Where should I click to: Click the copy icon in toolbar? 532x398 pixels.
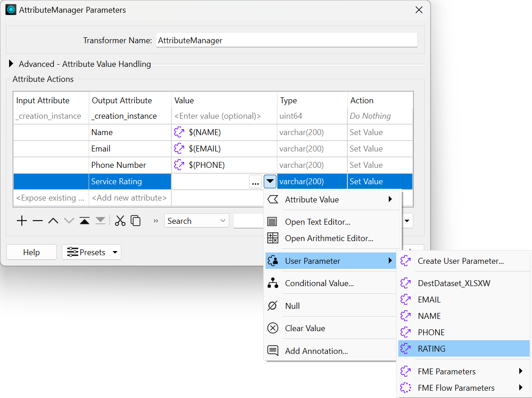(136, 221)
